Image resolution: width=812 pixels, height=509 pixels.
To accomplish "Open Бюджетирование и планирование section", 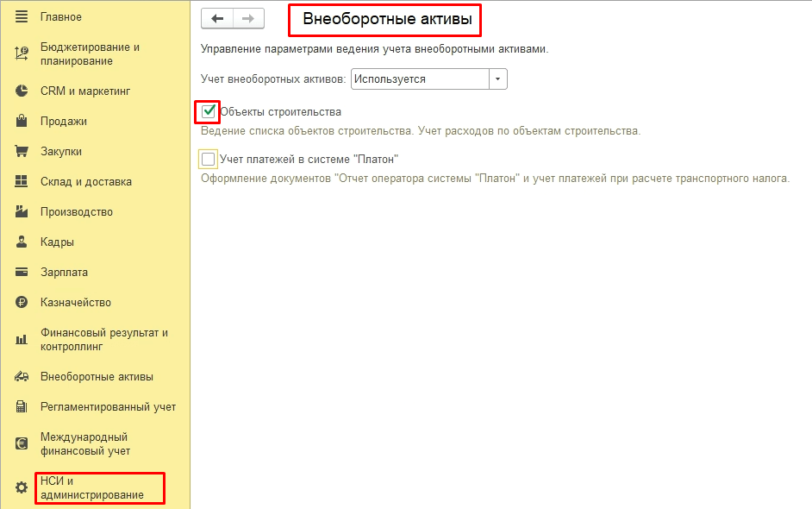I will click(x=91, y=53).
